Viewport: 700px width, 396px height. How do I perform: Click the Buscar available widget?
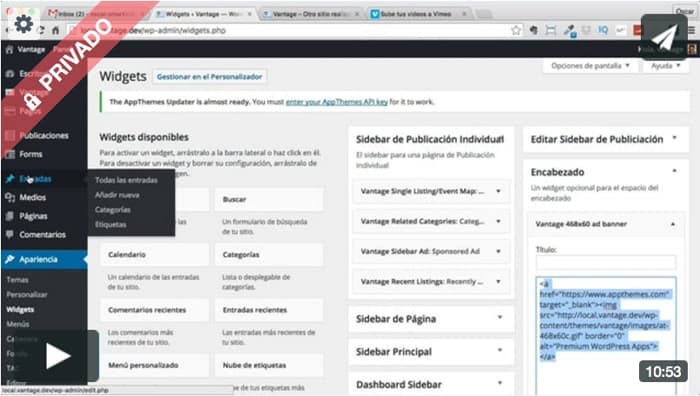pos(269,199)
